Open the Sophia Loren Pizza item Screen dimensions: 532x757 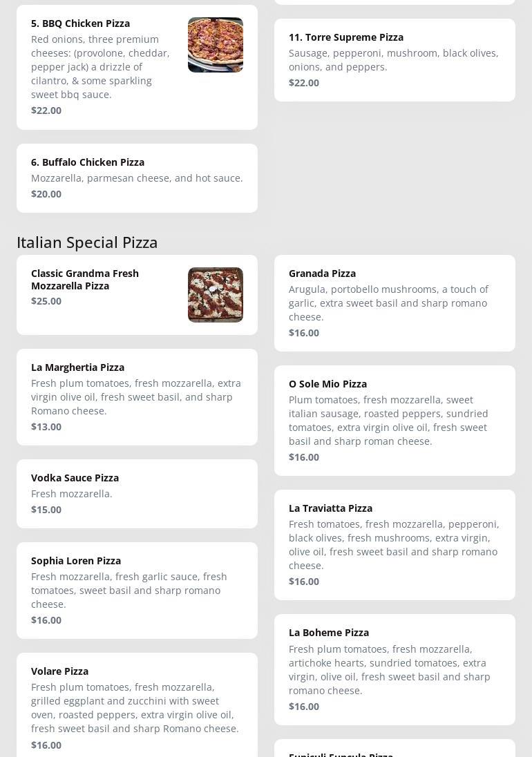click(137, 590)
